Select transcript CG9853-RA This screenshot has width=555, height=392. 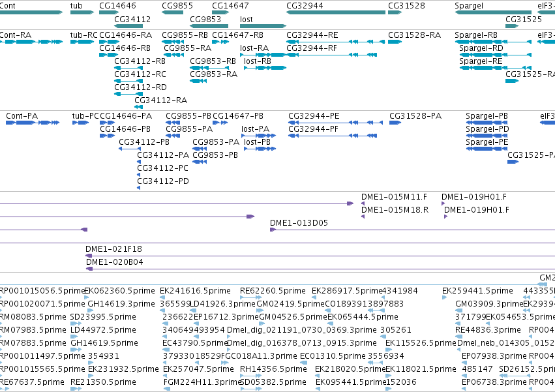pos(198,81)
